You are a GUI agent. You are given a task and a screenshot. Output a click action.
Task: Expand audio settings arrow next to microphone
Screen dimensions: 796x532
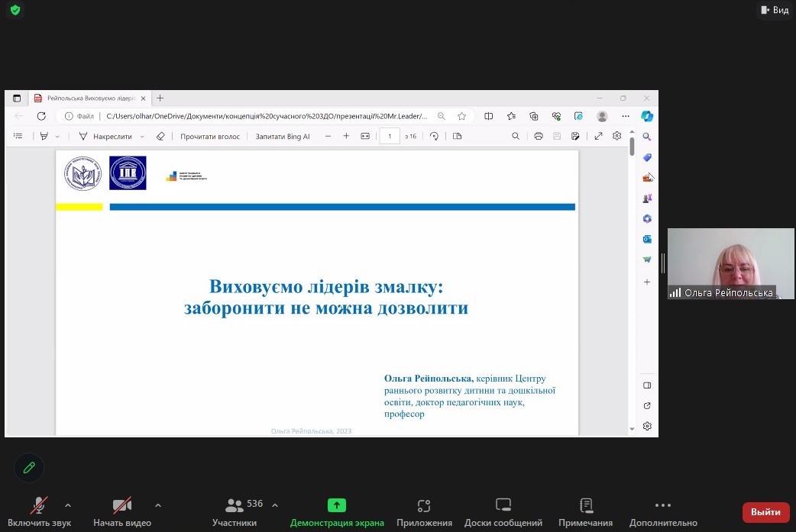tap(68, 505)
